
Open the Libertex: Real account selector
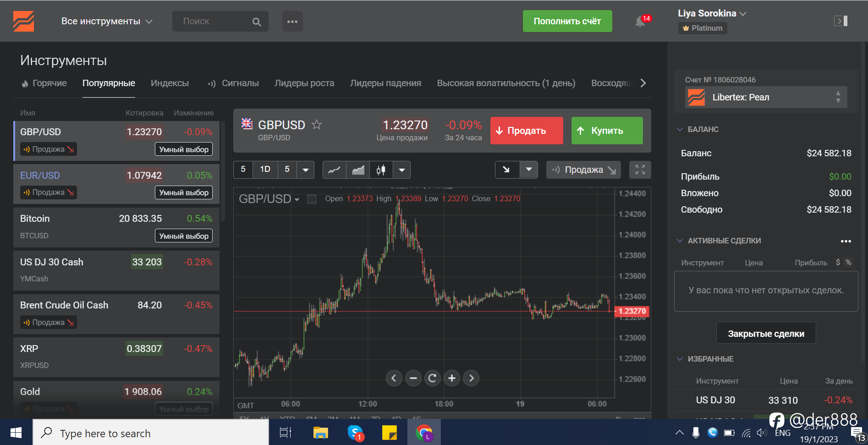pyautogui.click(x=766, y=97)
